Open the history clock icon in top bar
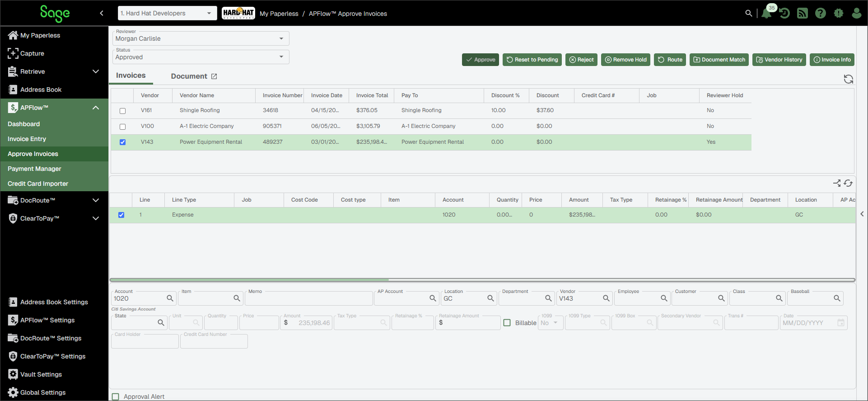868x401 pixels. tap(784, 13)
